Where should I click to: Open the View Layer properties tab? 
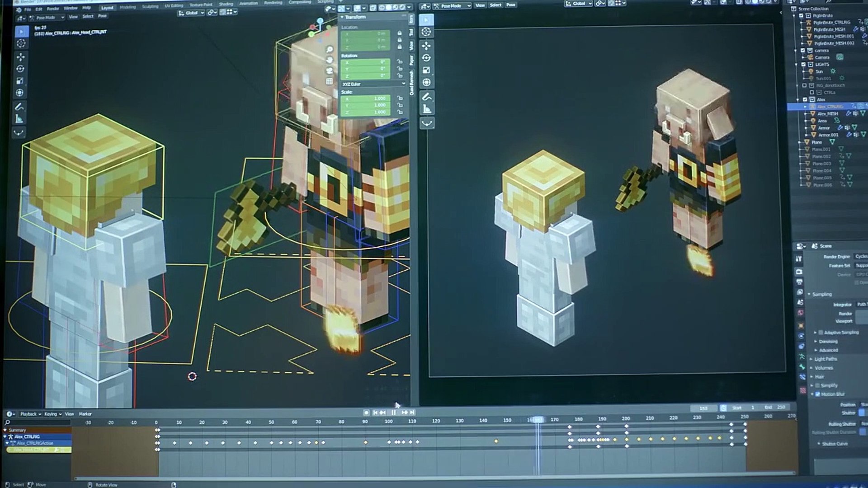pyautogui.click(x=800, y=292)
